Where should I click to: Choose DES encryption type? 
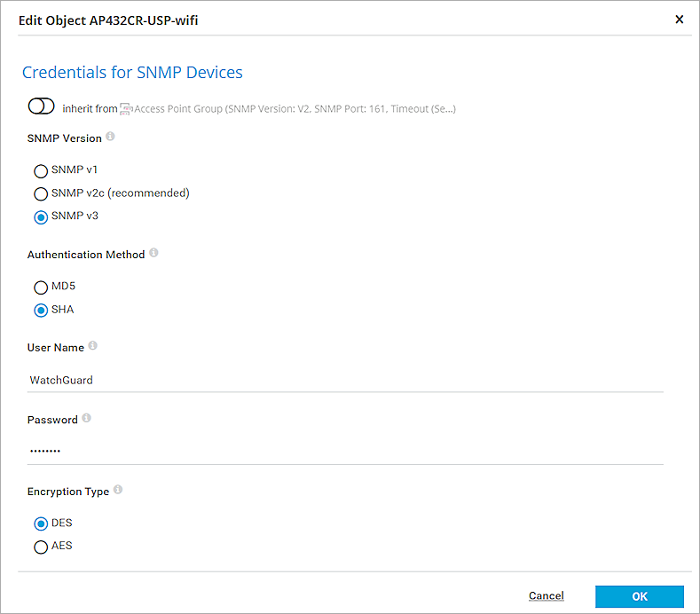pyautogui.click(x=41, y=523)
